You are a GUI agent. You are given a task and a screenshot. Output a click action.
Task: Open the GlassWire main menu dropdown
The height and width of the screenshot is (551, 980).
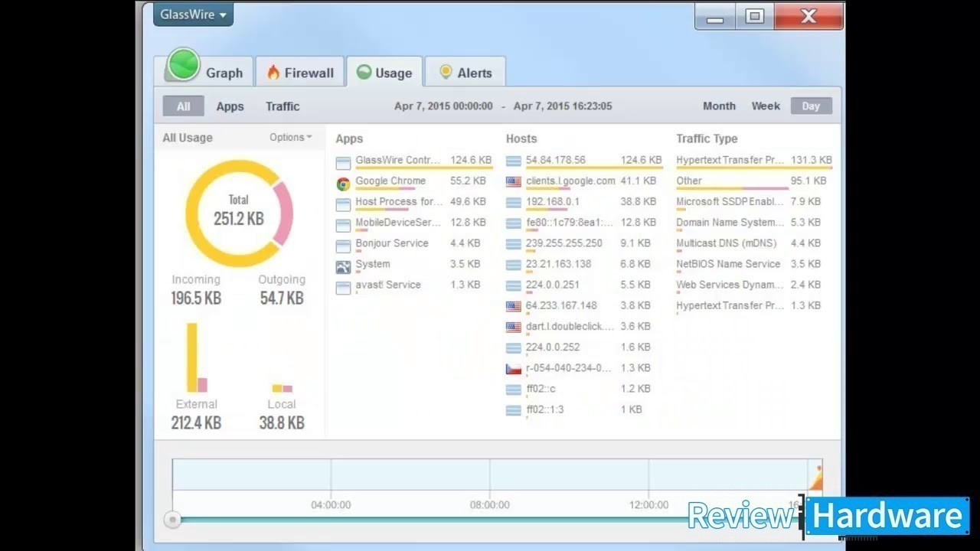pyautogui.click(x=193, y=15)
